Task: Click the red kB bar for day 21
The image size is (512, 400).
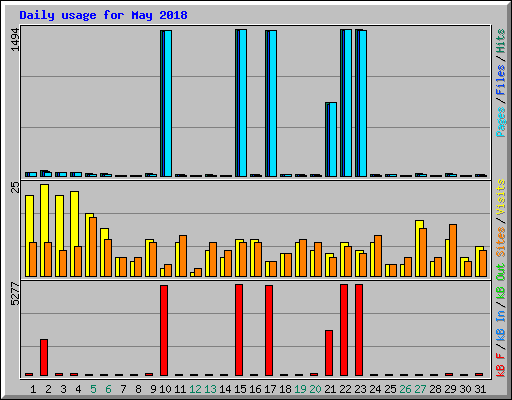Action: (x=329, y=353)
